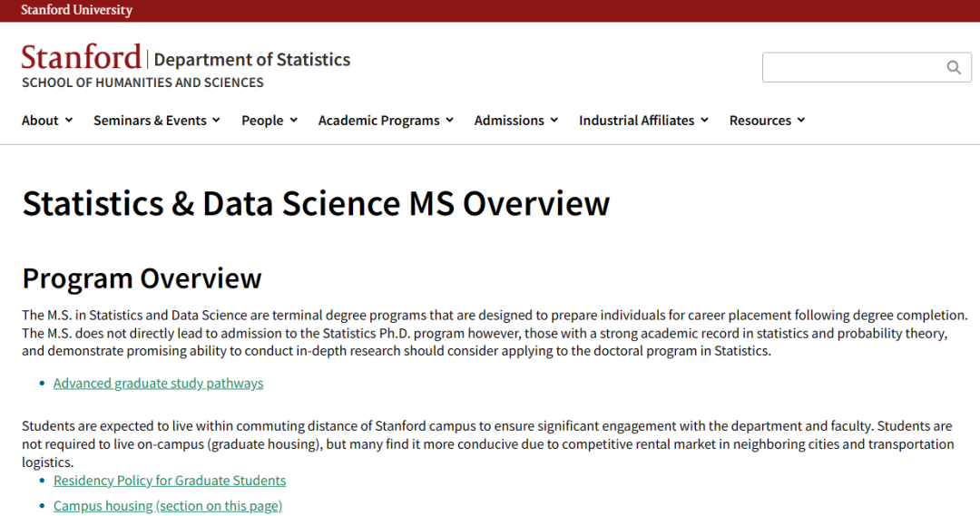Viewport: 980px width, 516px height.
Task: Open the About menu item
Action: click(40, 121)
